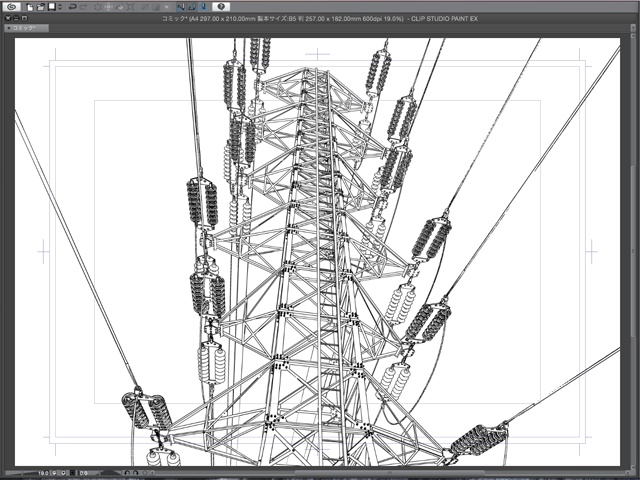
Task: Create a new file with toolbar icon
Action: click(30, 7)
